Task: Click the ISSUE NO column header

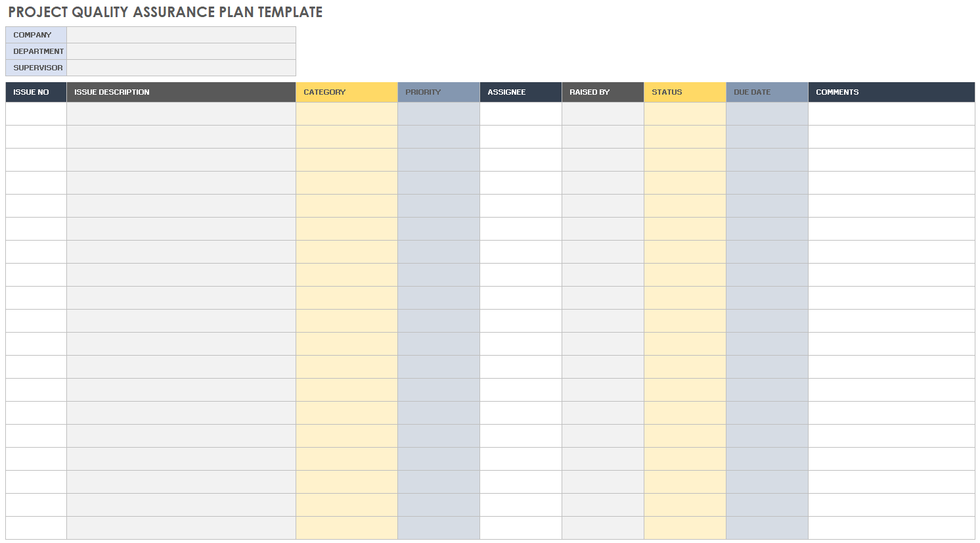Action: [36, 92]
